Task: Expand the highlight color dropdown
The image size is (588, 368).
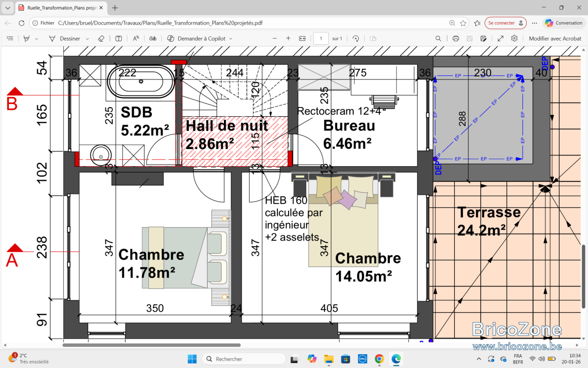Action: [x=36, y=38]
